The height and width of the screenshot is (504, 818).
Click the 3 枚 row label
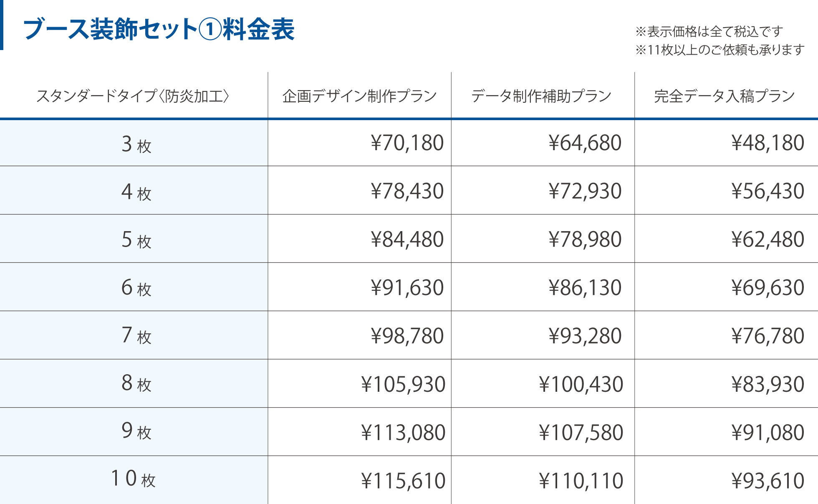(136, 144)
